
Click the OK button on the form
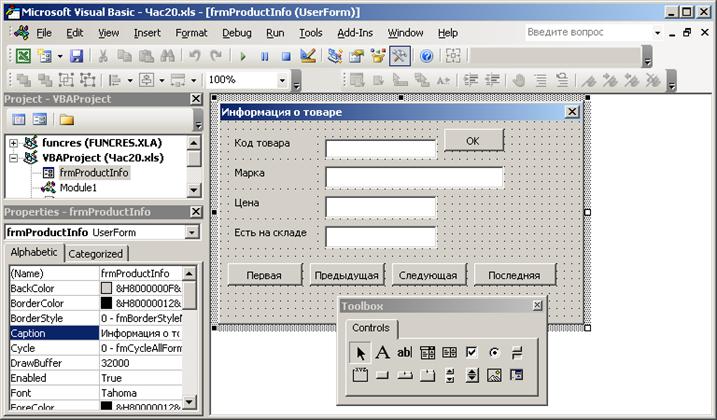point(474,140)
